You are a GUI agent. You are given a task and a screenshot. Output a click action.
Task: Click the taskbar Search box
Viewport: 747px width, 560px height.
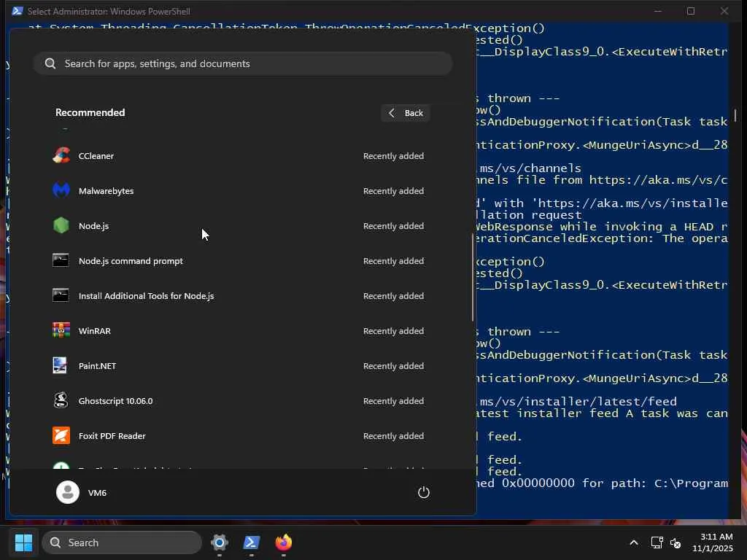pyautogui.click(x=122, y=542)
